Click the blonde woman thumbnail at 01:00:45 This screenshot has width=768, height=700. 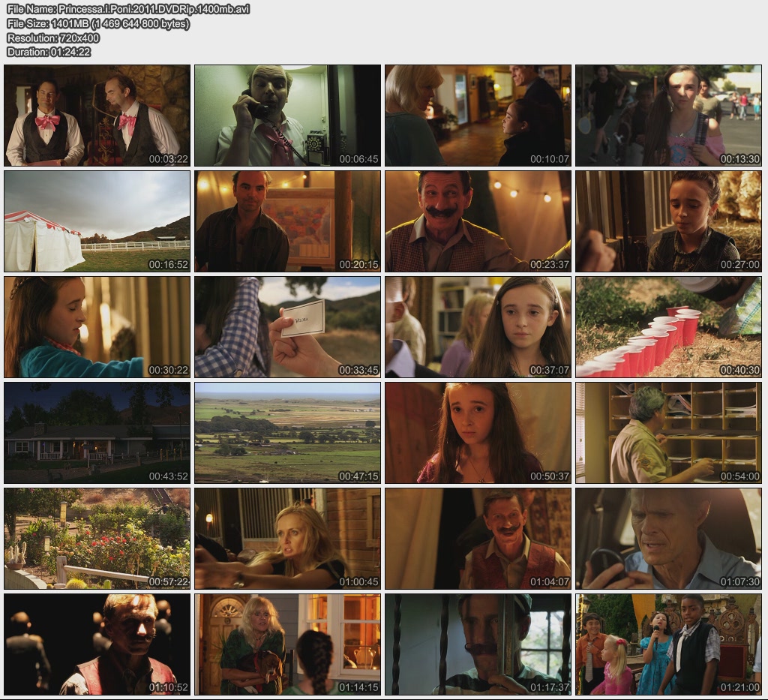(287, 539)
